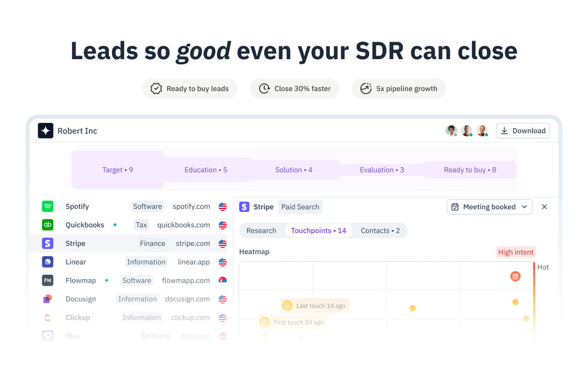Click the US flag in the Quickbooks row
This screenshot has height=390, width=588.
(x=223, y=225)
